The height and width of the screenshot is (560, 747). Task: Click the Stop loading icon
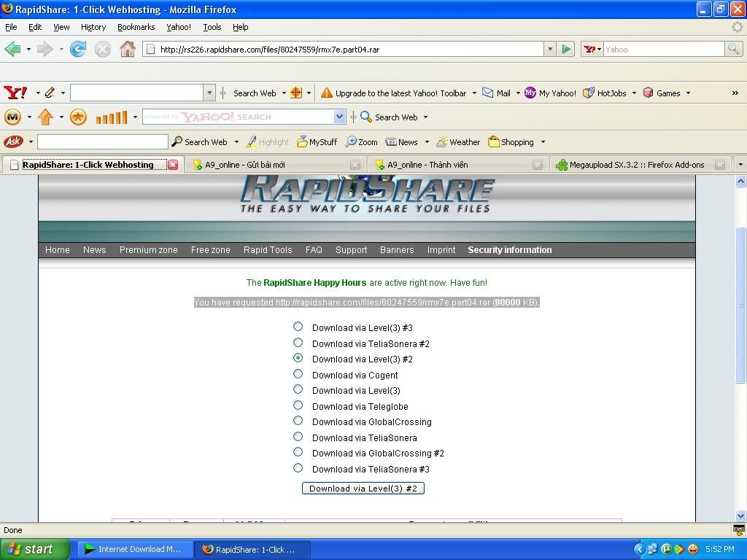tap(102, 49)
